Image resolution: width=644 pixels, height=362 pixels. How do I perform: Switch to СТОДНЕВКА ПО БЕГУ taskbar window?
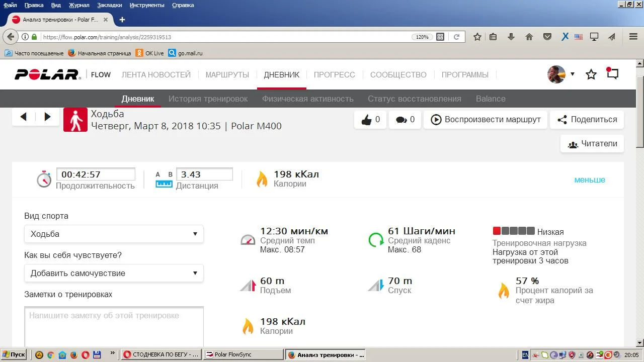162,354
